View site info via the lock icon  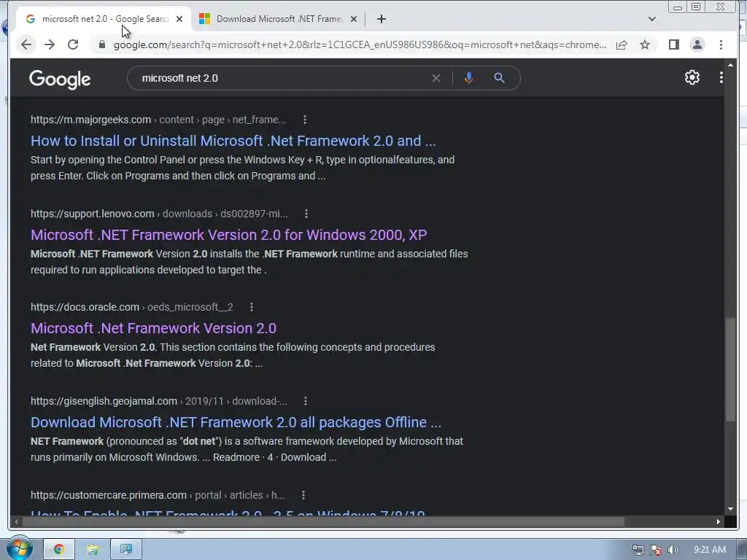[x=101, y=44]
